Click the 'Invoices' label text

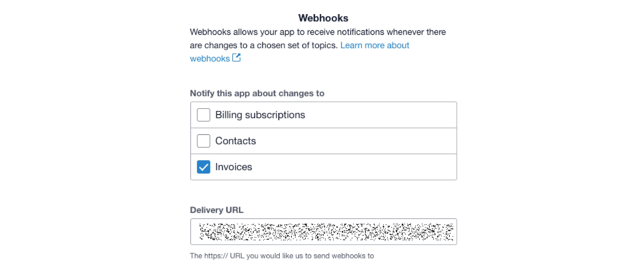233,167
